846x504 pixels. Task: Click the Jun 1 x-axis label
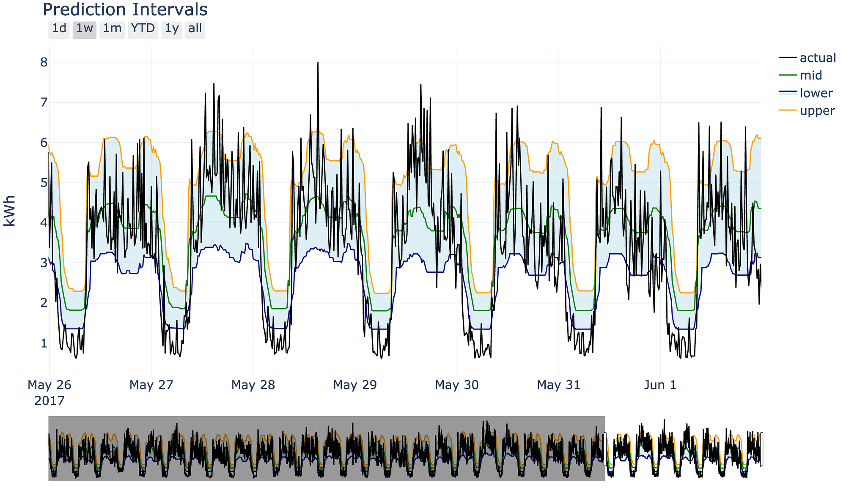tap(660, 385)
